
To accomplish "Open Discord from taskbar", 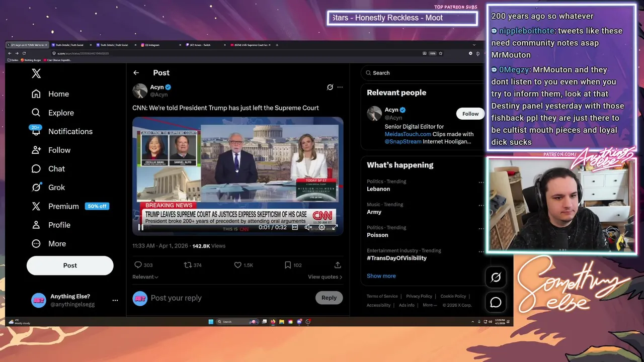I will [x=299, y=322].
